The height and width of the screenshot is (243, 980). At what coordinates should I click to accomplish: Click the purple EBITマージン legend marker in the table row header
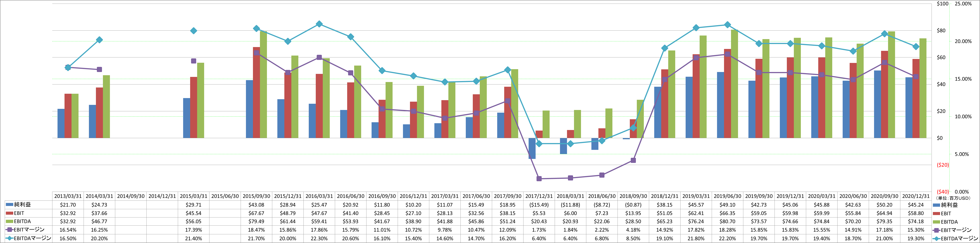click(9, 230)
